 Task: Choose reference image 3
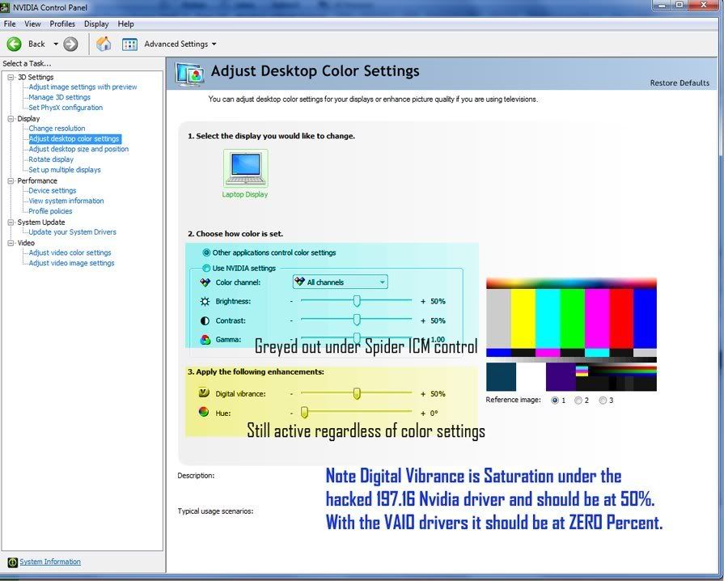[603, 400]
